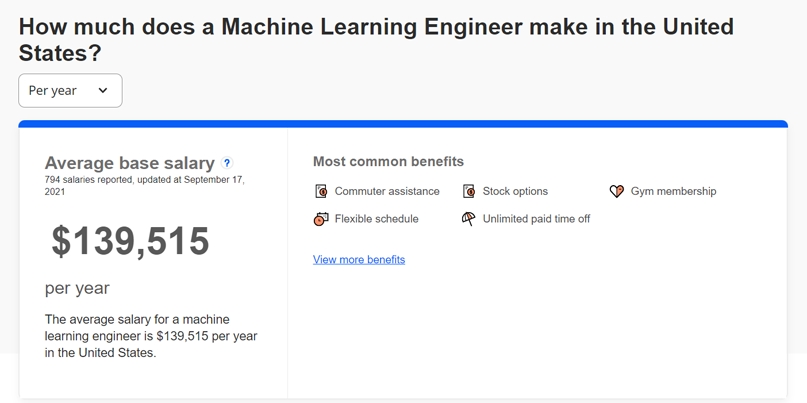This screenshot has width=807, height=403.
Task: Click the Machine Learning Engineer page title
Action: click(376, 39)
